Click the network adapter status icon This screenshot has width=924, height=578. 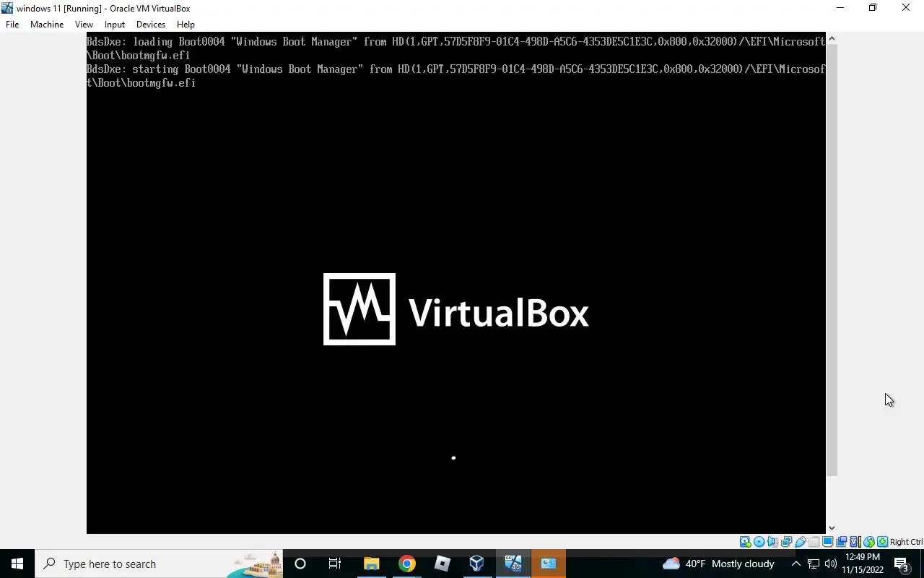coord(786,542)
